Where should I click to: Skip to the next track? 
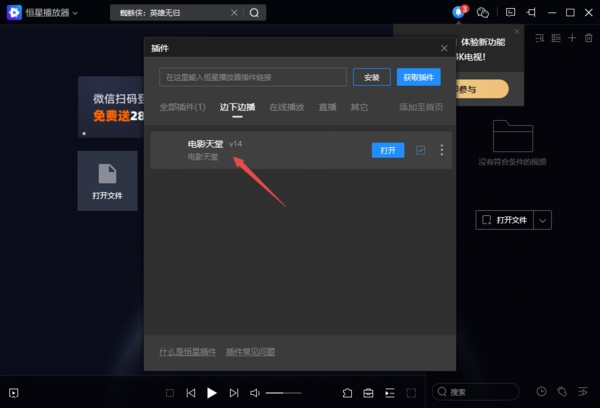[234, 393]
